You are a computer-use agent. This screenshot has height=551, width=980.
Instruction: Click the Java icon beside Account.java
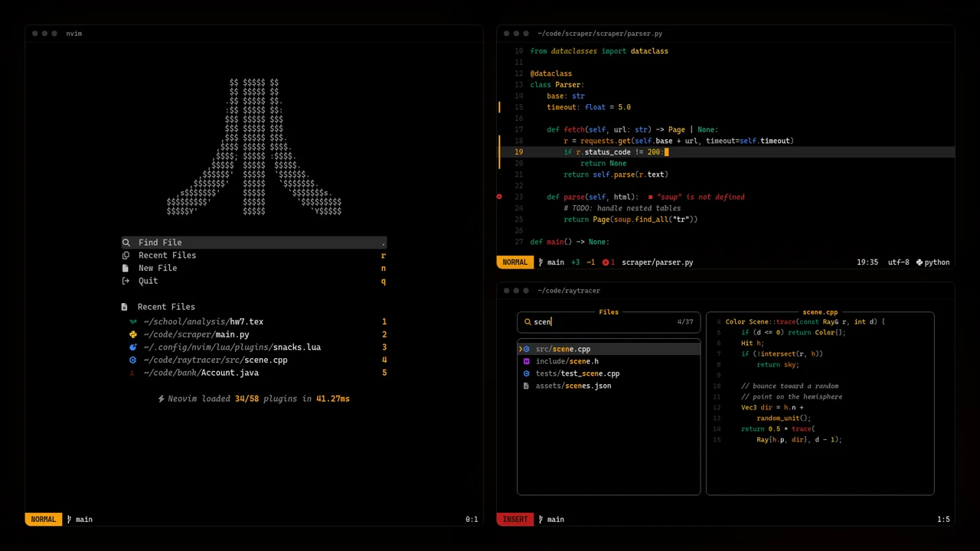coord(133,373)
